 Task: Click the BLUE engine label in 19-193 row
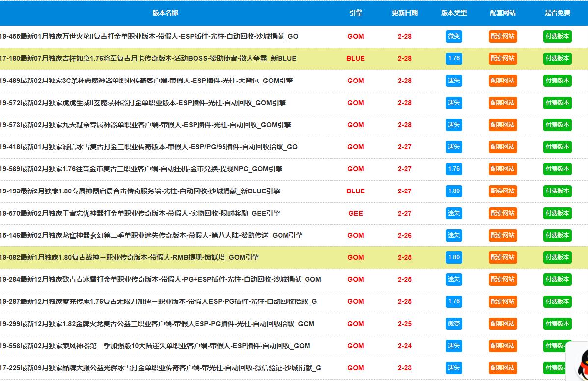(355, 191)
